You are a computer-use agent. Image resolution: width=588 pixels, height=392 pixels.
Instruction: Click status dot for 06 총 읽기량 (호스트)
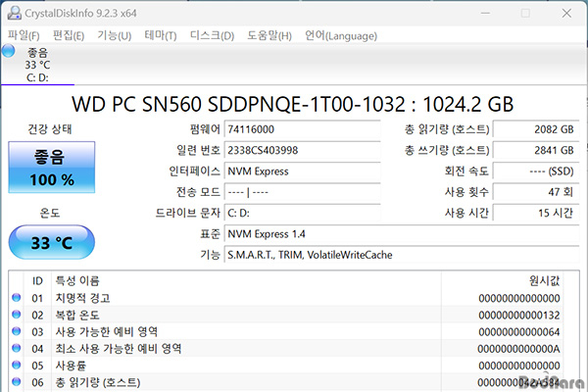pyautogui.click(x=16, y=382)
